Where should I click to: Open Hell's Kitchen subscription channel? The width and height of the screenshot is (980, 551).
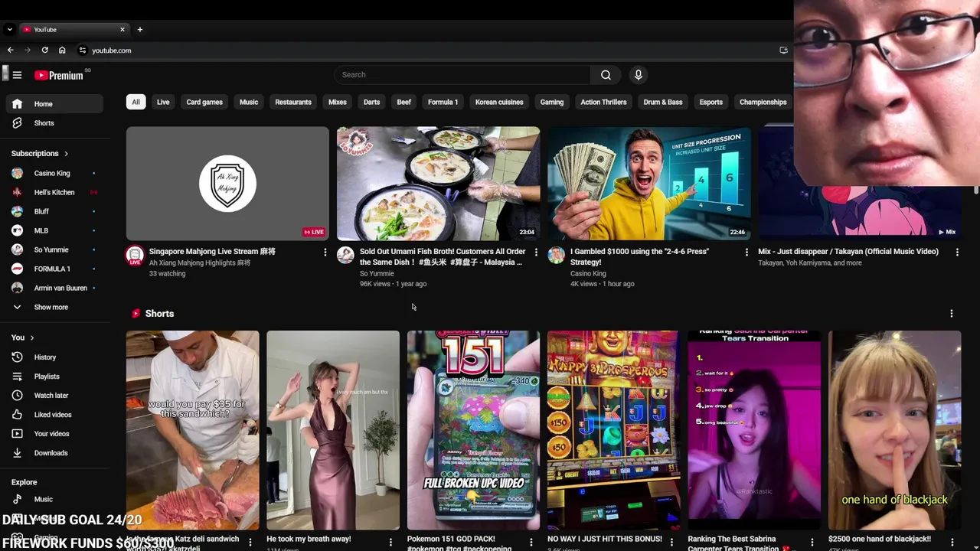click(54, 192)
